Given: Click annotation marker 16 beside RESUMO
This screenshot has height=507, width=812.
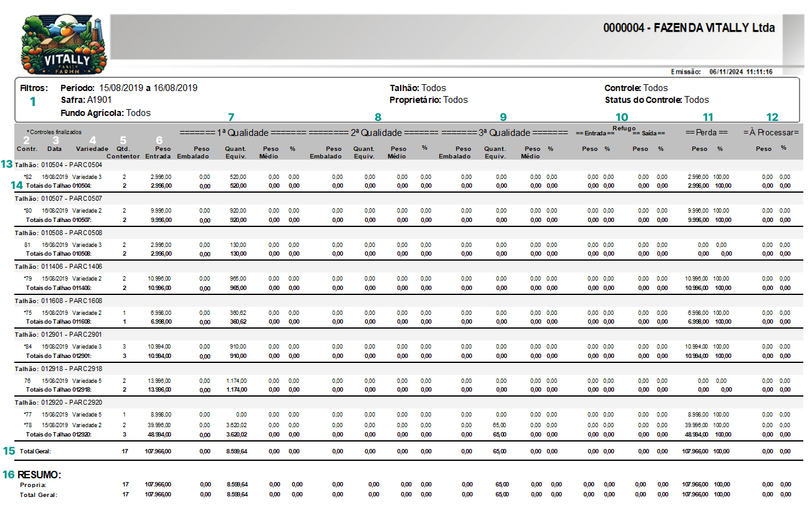Looking at the screenshot, I should coord(9,474).
